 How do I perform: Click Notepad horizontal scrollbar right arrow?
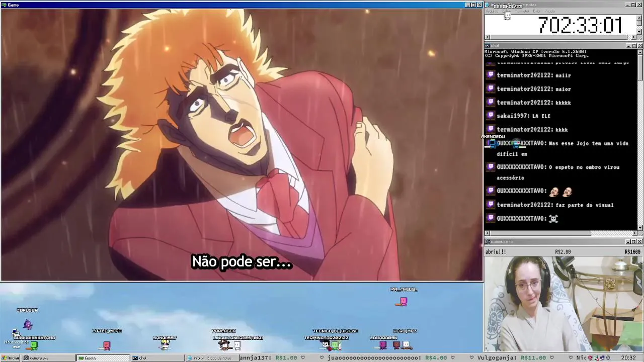click(634, 37)
